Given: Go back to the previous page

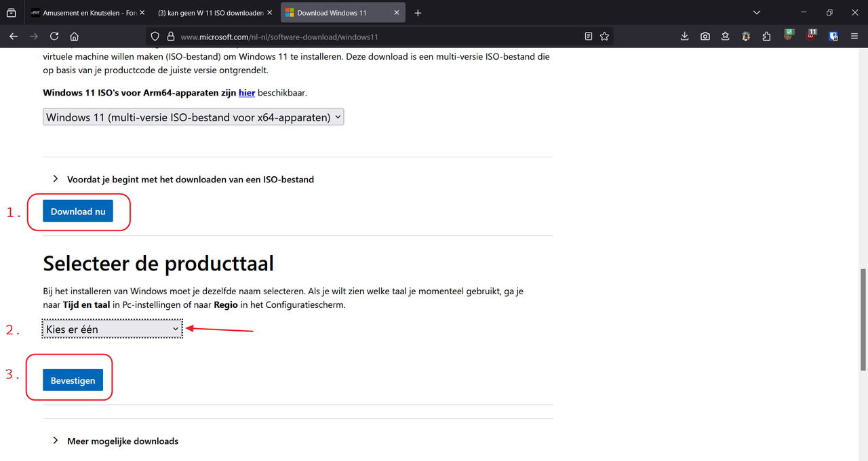Looking at the screenshot, I should 13,36.
